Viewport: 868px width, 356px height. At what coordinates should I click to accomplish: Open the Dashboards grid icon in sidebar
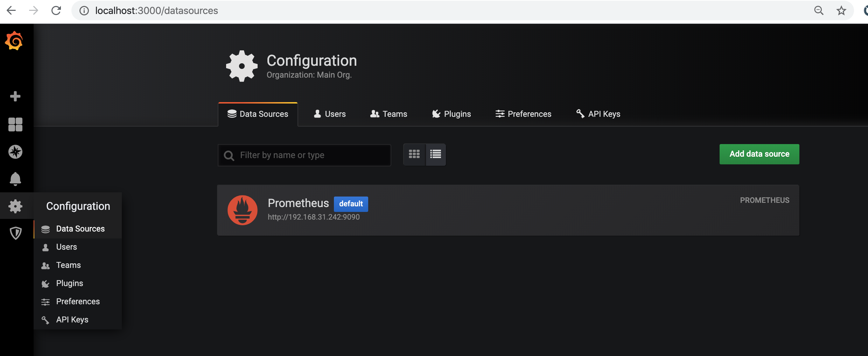click(15, 124)
